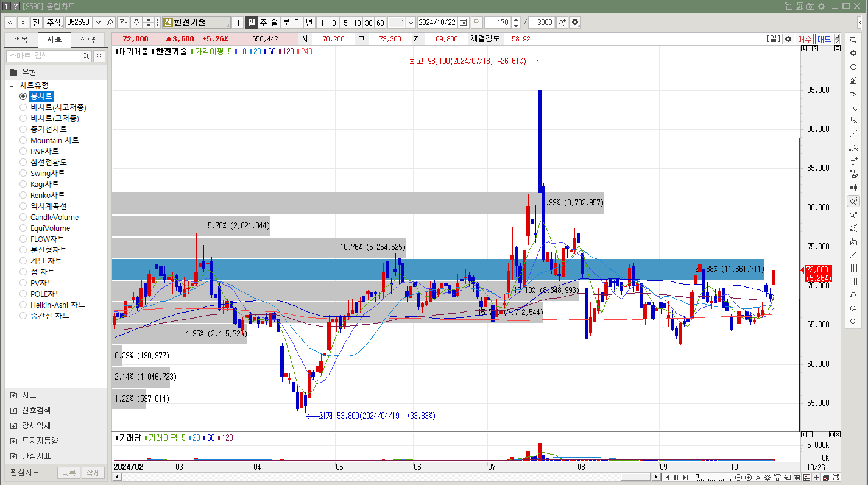Click the chart settings gear in top toolbar
This screenshot has height=485, width=868.
coord(575,22)
